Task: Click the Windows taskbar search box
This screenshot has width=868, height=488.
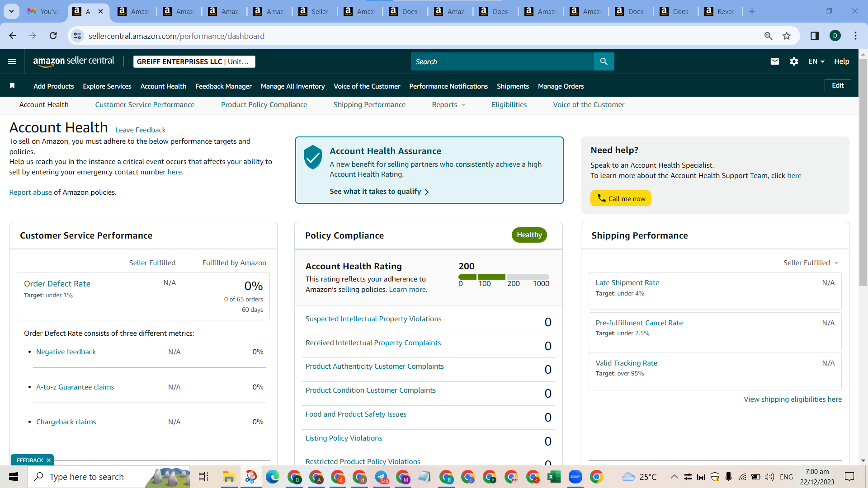Action: [x=108, y=477]
